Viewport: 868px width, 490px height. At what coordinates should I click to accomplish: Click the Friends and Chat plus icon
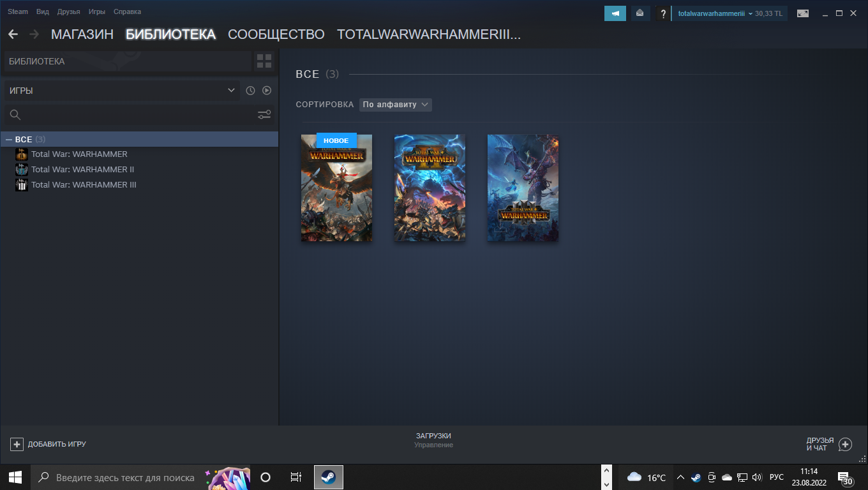845,444
